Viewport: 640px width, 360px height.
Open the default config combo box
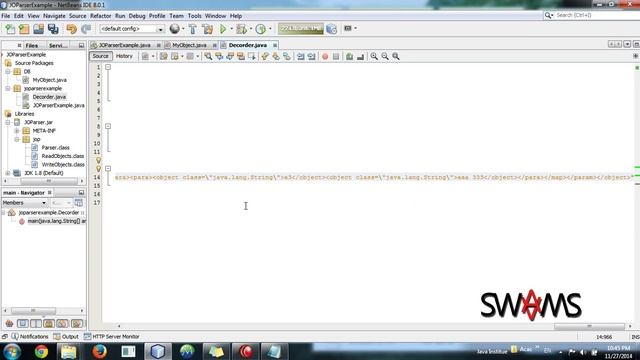[131, 29]
